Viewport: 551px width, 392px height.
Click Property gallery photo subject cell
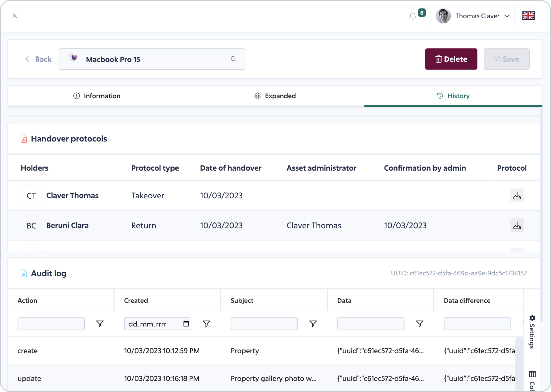click(x=273, y=378)
